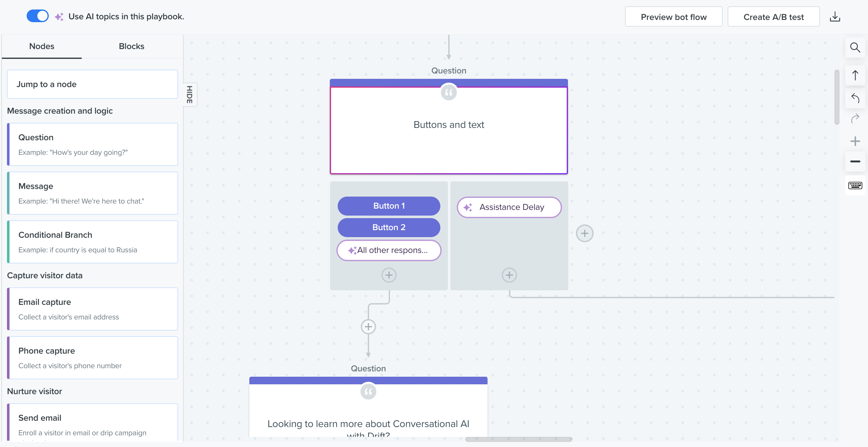Switch to the Nodes tab
Image resolution: width=868 pixels, height=447 pixels.
pyautogui.click(x=41, y=46)
